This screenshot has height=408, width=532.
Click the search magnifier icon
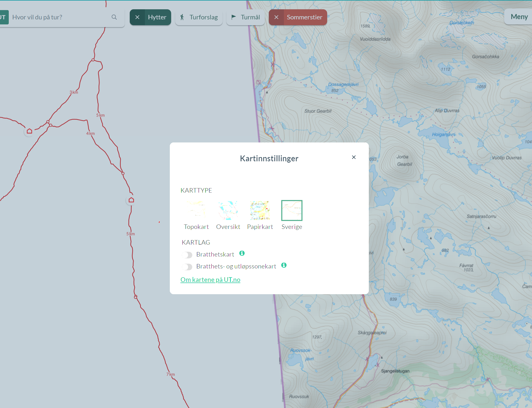(x=114, y=17)
